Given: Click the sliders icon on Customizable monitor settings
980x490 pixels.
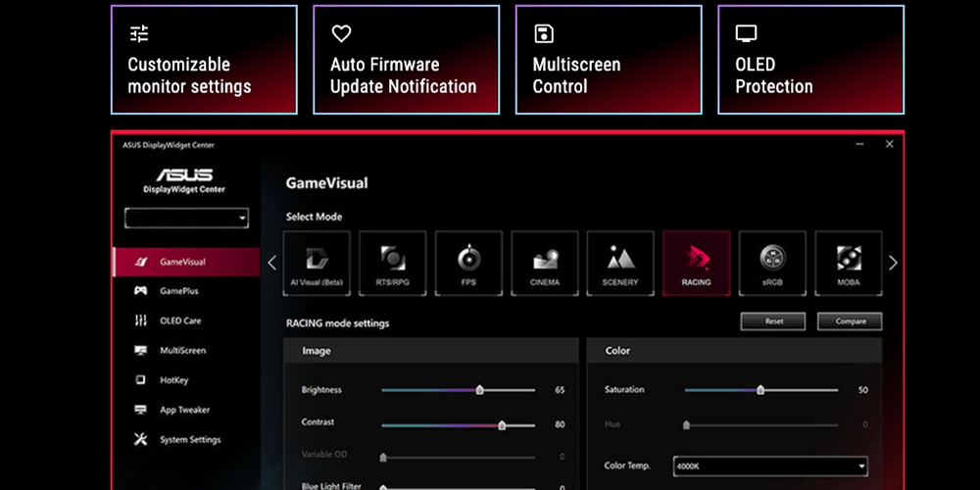Looking at the screenshot, I should 139,33.
